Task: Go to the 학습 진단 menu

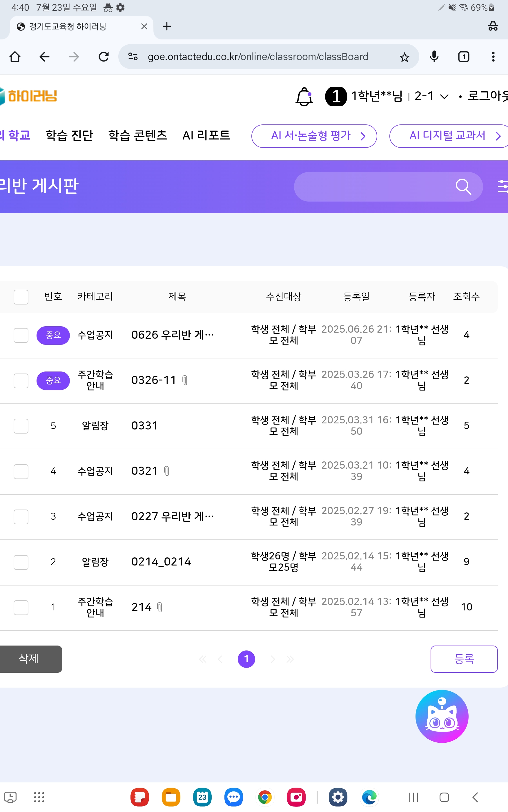Action: tap(69, 135)
